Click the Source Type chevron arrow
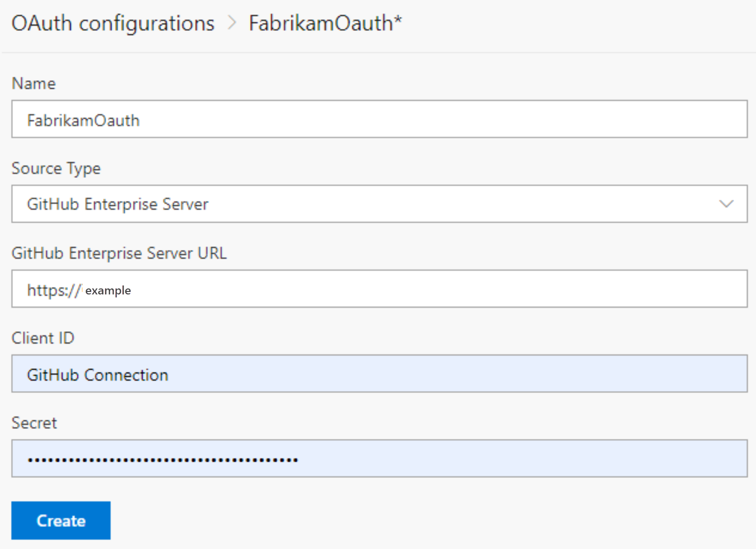 727,204
